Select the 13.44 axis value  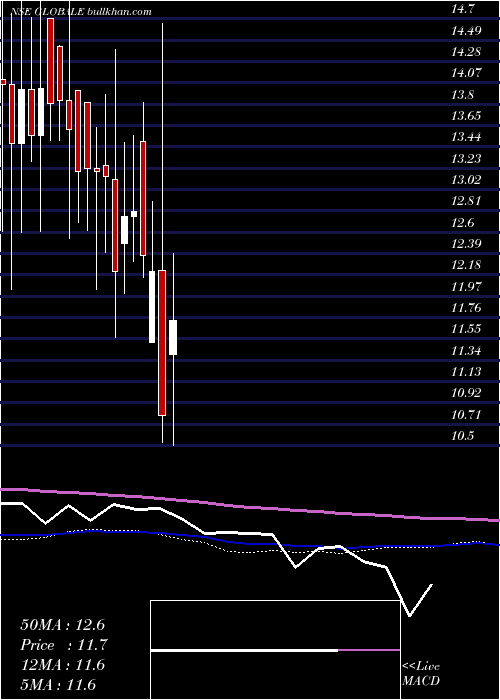tap(466, 137)
